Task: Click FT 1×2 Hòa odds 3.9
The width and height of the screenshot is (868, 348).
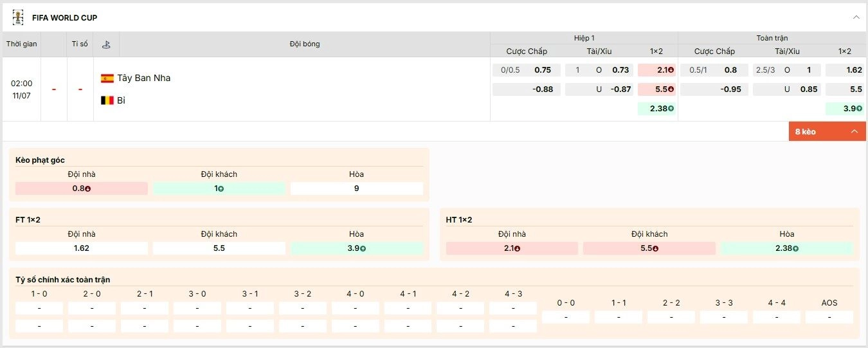Action: pos(357,248)
